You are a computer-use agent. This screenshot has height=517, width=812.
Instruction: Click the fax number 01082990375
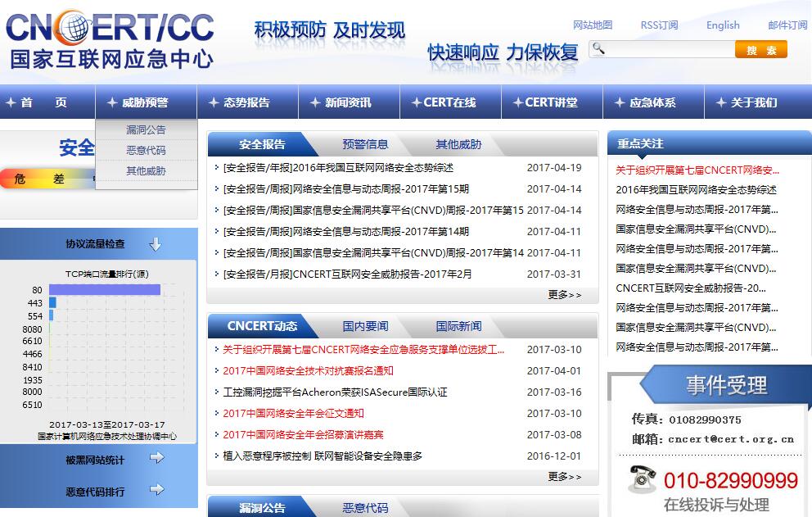(x=705, y=419)
